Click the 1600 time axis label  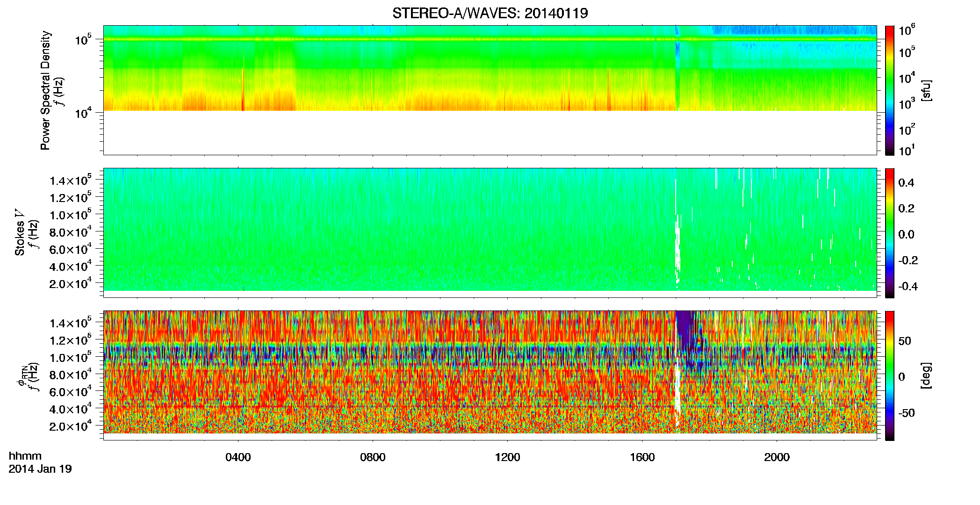pos(642,457)
